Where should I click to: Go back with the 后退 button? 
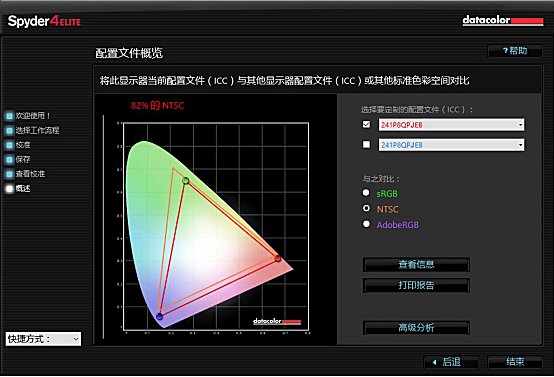(x=451, y=362)
